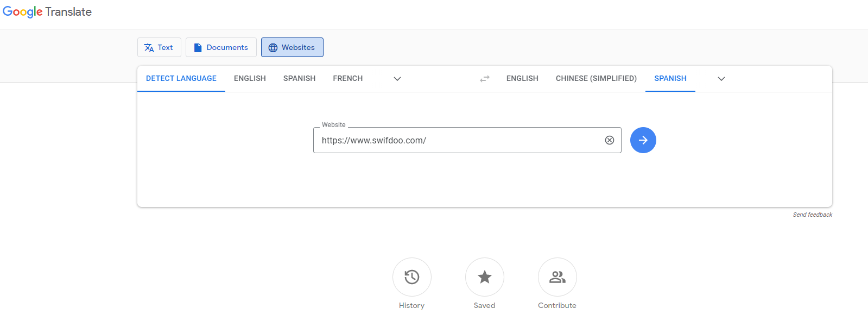Select English as source language
868x327 pixels.
tap(250, 78)
